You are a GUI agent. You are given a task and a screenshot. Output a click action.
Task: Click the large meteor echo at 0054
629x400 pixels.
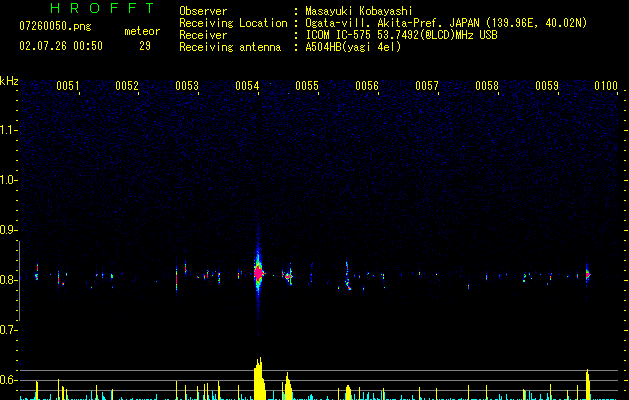coord(258,273)
